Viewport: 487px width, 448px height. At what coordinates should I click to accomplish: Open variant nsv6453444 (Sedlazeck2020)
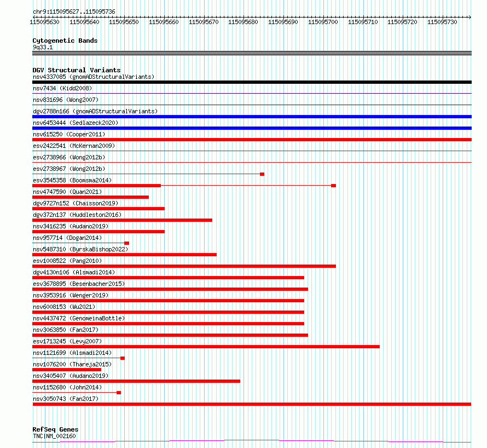[76, 123]
